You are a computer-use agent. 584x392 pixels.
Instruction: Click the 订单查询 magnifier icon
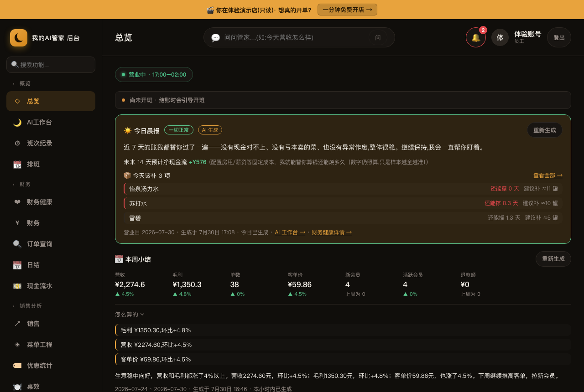point(17,244)
